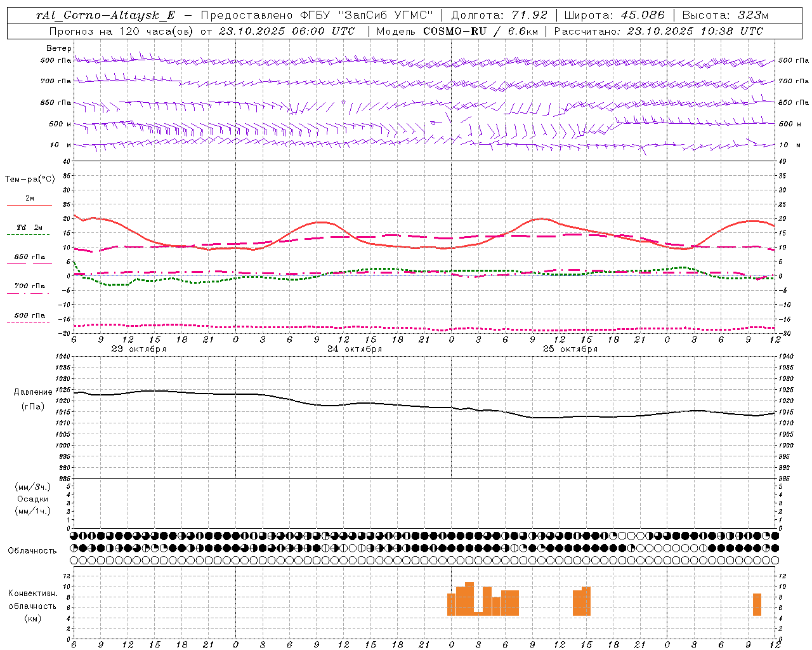Click the dashed line under Td 2м legend
The height and width of the screenshot is (650, 812).
tap(28, 235)
